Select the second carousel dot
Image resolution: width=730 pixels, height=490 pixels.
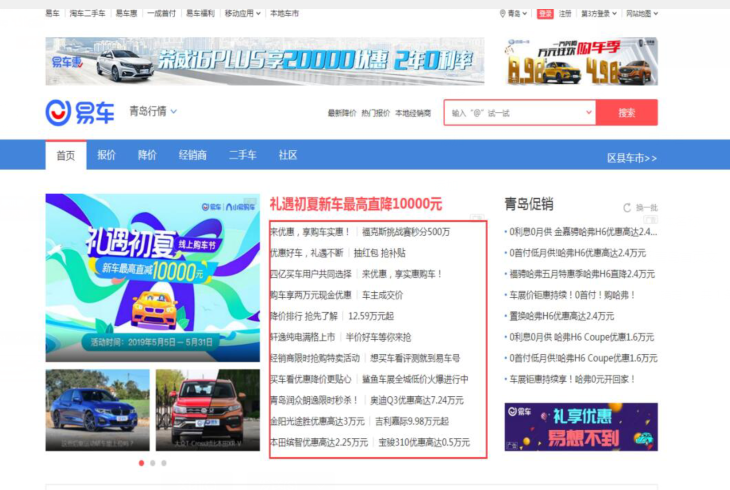(153, 463)
